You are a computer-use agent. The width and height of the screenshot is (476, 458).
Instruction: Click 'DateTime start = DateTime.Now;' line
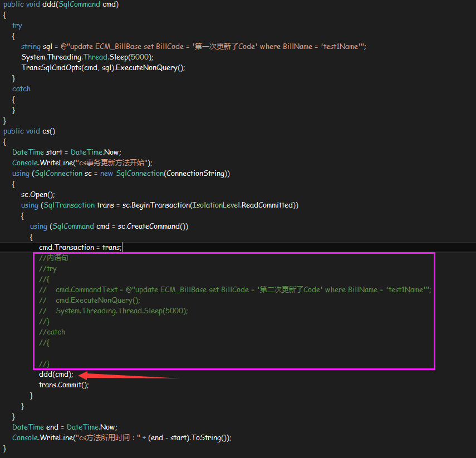(x=66, y=152)
